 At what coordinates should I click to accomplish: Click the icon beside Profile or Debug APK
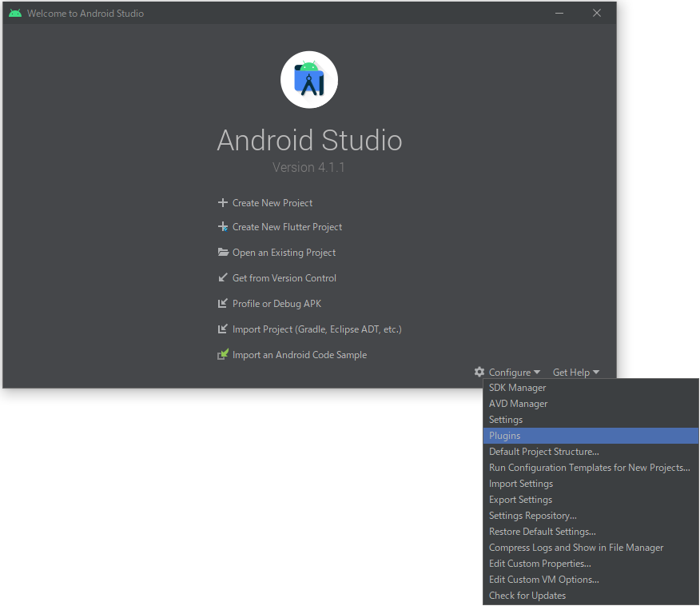(x=222, y=303)
